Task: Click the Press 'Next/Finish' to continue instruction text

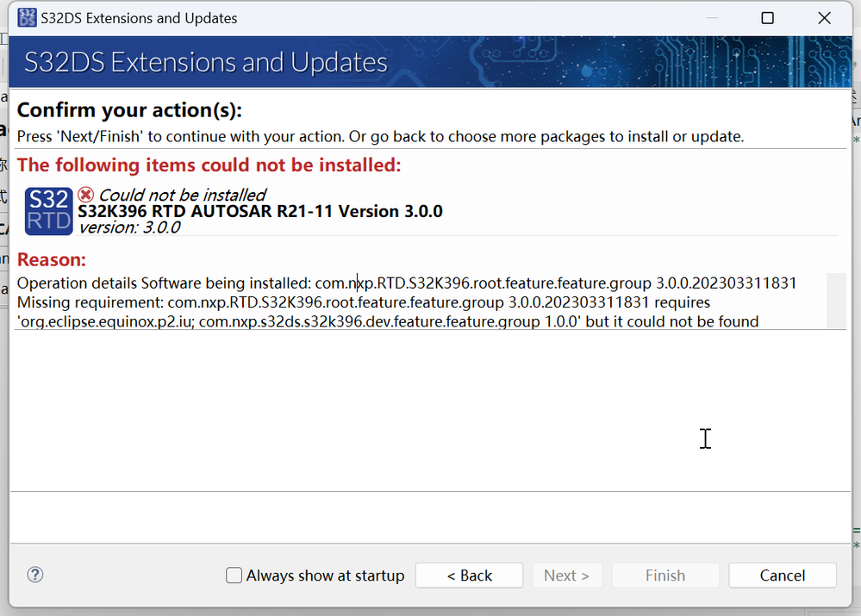Action: coord(381,136)
